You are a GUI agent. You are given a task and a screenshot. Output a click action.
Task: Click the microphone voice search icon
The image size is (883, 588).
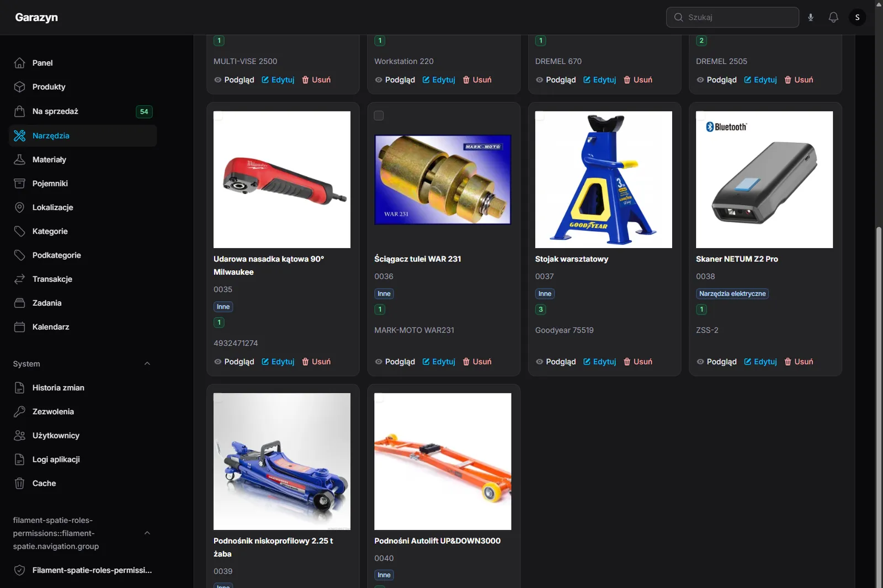[811, 17]
